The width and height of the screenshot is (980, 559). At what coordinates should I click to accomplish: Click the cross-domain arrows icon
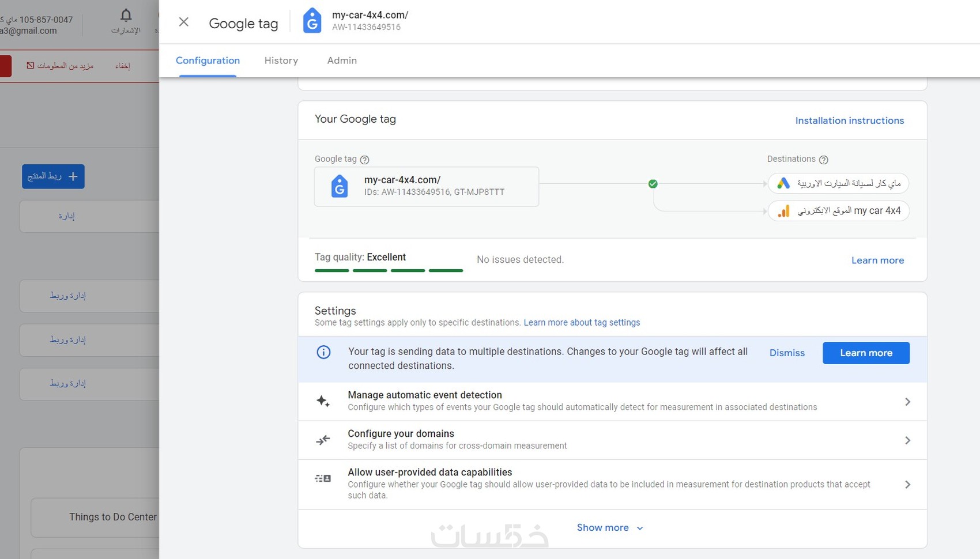click(x=323, y=440)
